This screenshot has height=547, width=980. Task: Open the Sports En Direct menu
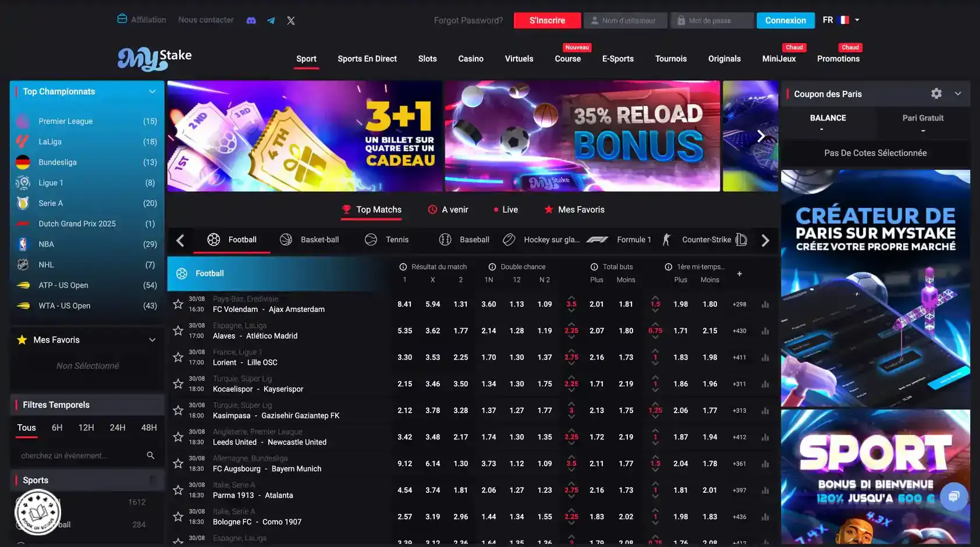pos(367,59)
